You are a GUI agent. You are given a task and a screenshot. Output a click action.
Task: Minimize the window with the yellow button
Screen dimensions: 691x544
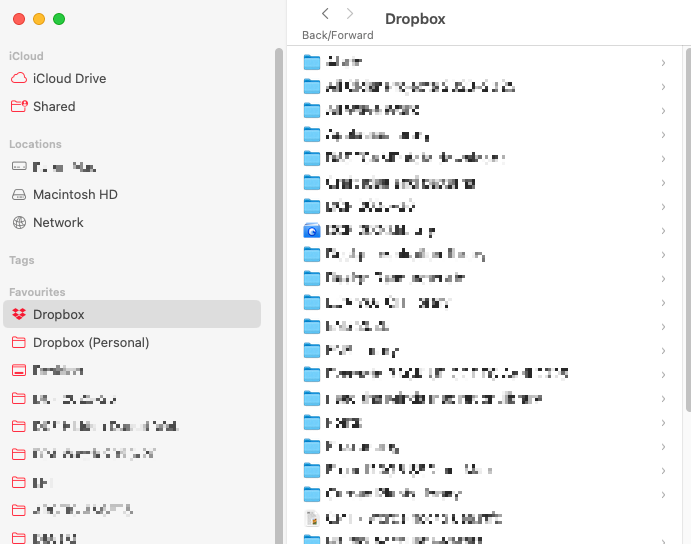[39, 19]
